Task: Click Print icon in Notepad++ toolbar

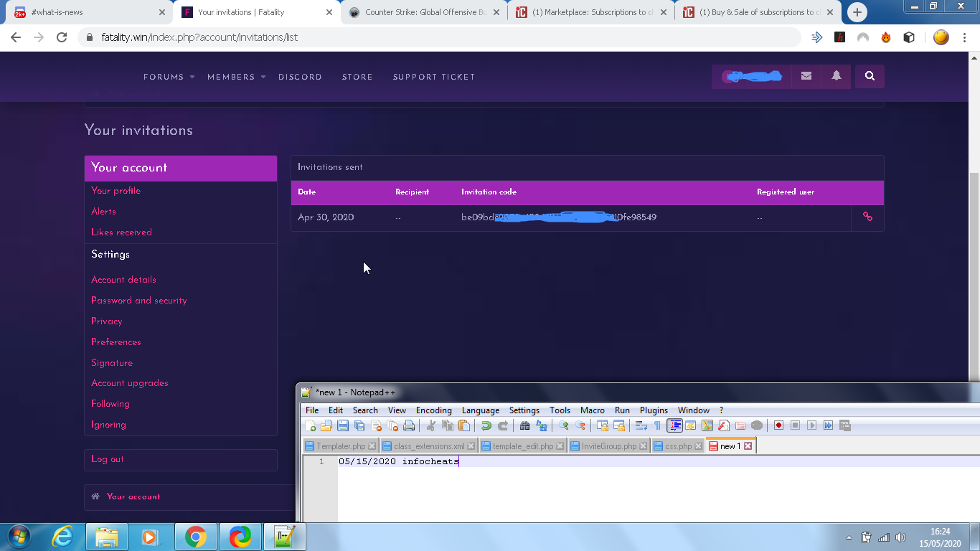Action: (409, 425)
